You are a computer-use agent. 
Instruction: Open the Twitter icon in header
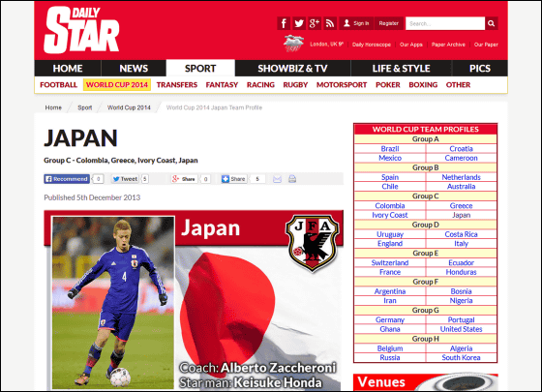[x=299, y=23]
